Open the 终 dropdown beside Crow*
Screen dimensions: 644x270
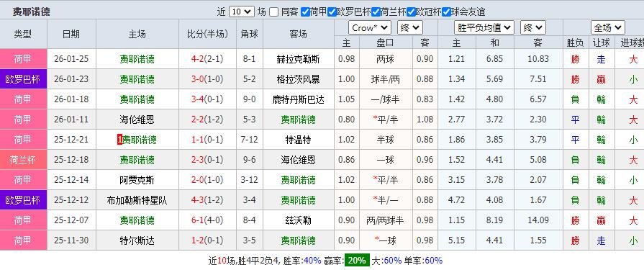pyautogui.click(x=410, y=27)
